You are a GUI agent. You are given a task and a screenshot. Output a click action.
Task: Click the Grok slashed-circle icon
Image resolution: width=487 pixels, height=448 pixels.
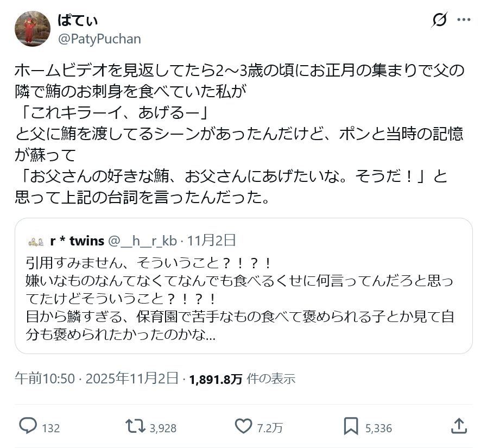439,20
